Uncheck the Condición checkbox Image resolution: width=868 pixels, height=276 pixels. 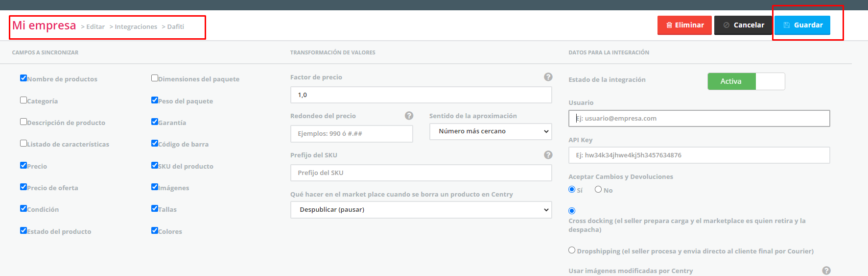pyautogui.click(x=23, y=208)
